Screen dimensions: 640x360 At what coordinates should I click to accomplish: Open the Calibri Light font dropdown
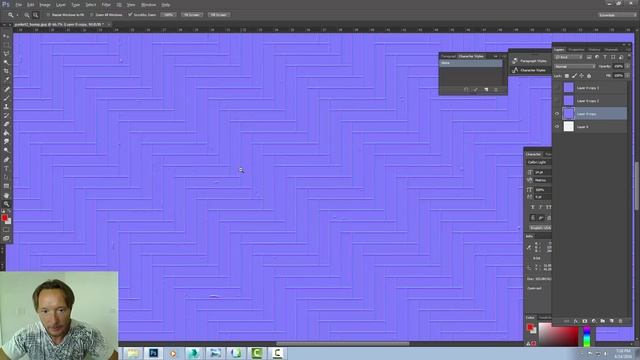(539, 162)
